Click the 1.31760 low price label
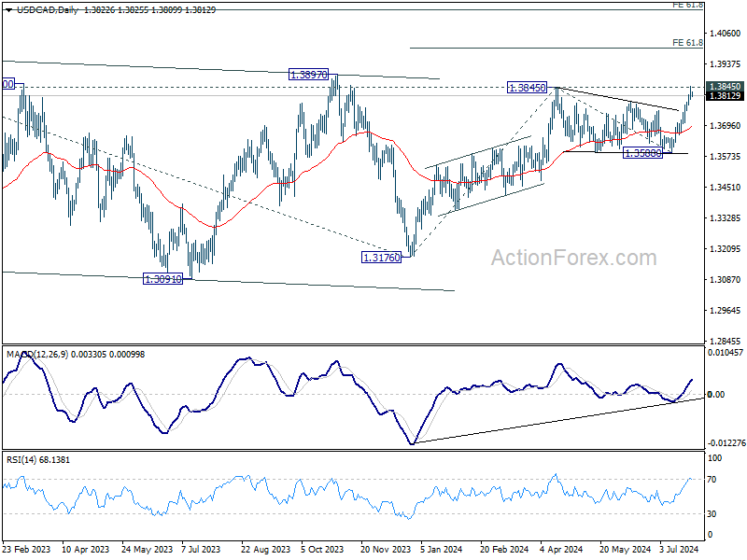 pos(382,258)
